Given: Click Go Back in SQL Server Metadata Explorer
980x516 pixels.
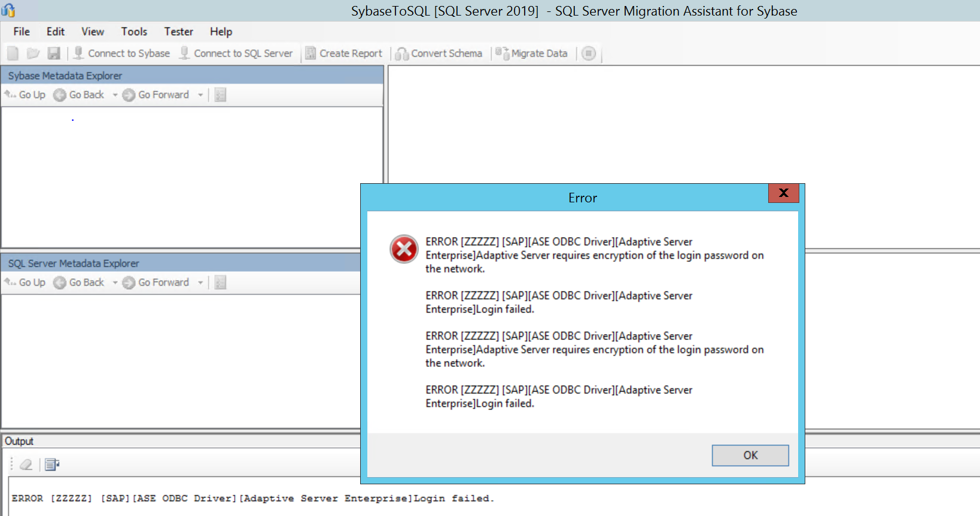Looking at the screenshot, I should click(79, 283).
